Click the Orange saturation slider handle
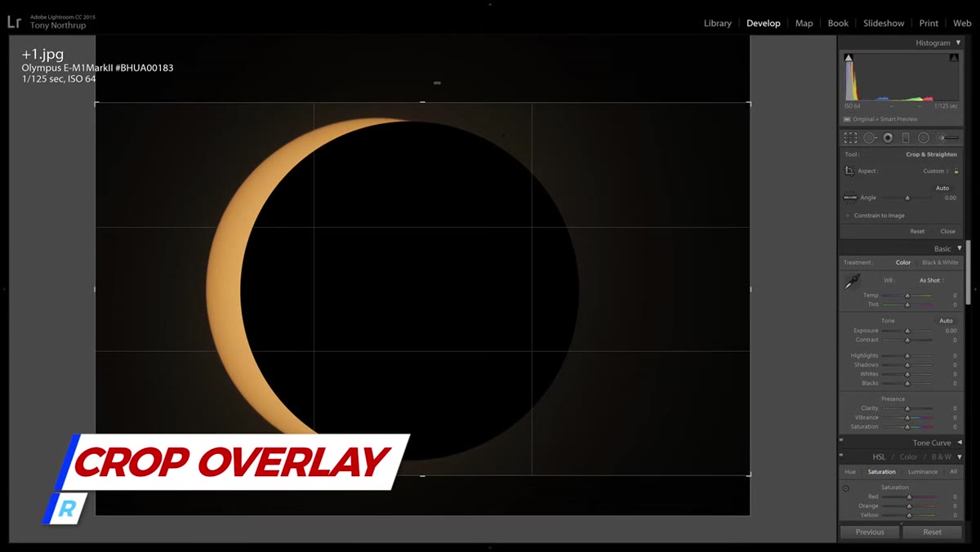 [x=909, y=506]
